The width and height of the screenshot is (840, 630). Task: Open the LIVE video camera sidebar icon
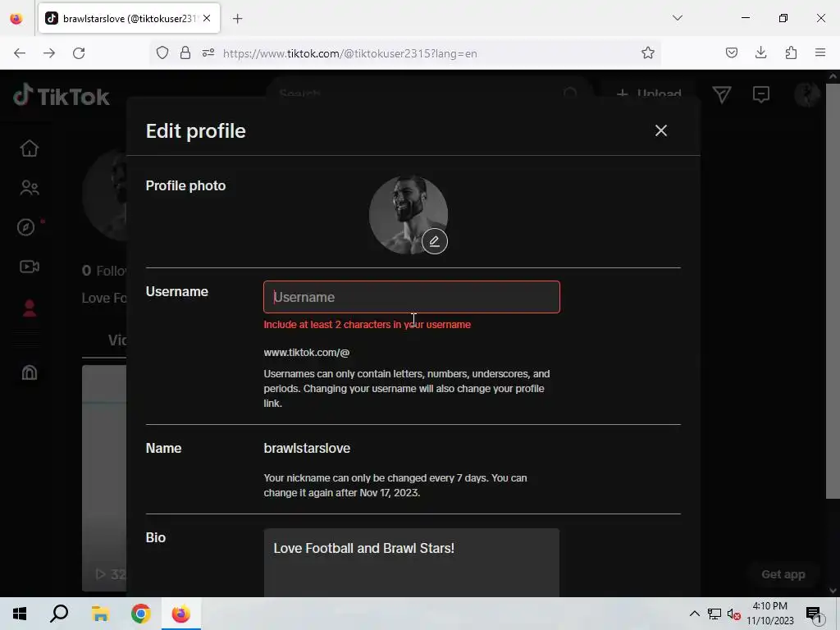point(29,267)
